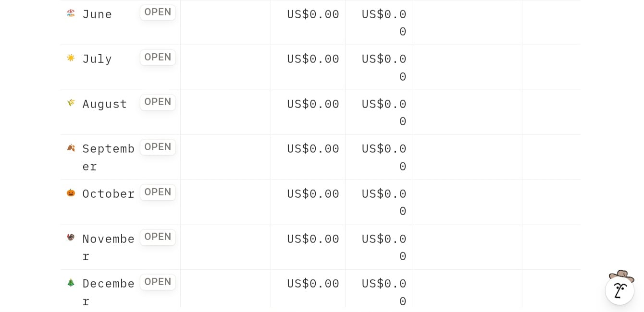Click the empty cell after September's OPEN
The width and height of the screenshot is (644, 312).
pyautogui.click(x=225, y=157)
